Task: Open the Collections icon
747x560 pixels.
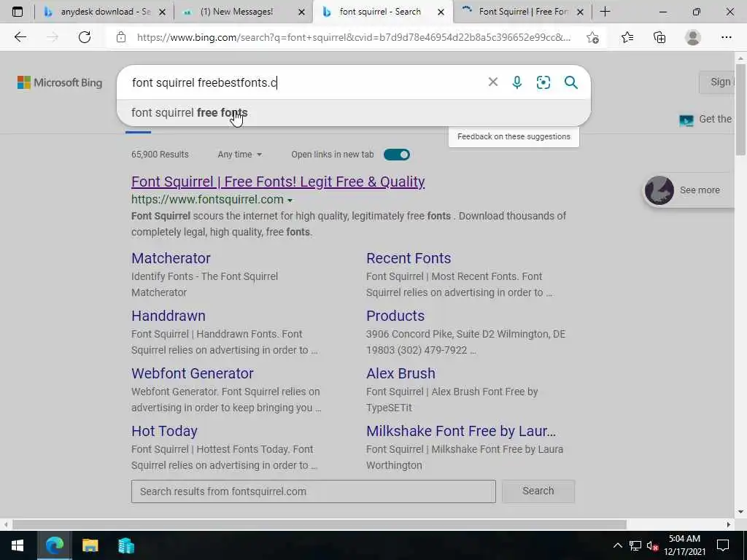Action: [x=659, y=37]
